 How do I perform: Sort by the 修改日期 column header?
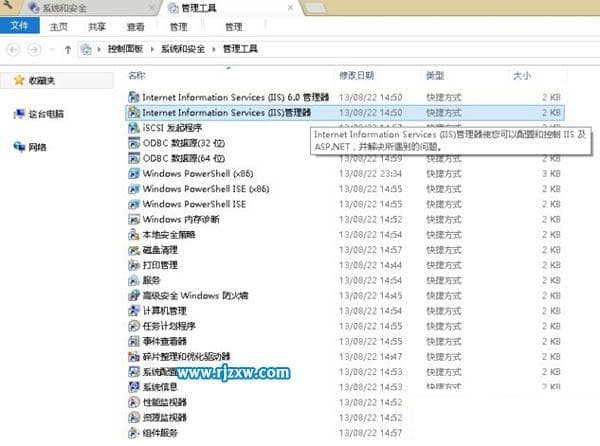[x=356, y=75]
